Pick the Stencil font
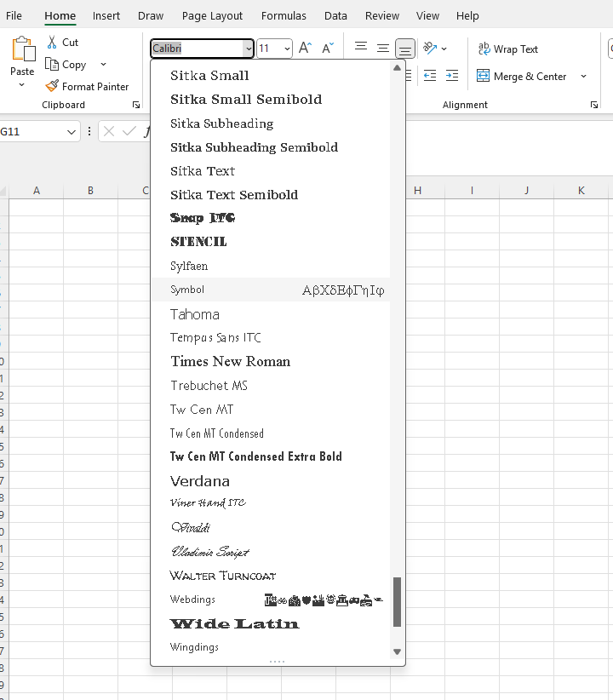Screen dimensions: 613x700 click(x=271, y=242)
